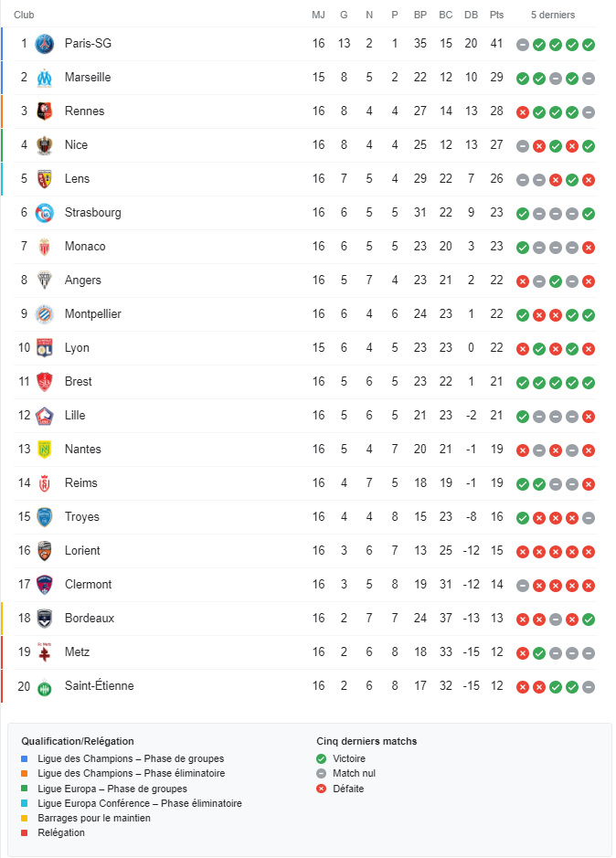Click Brest's first green victory checkmark
The width and height of the screenshot is (616, 858).
coord(523,383)
